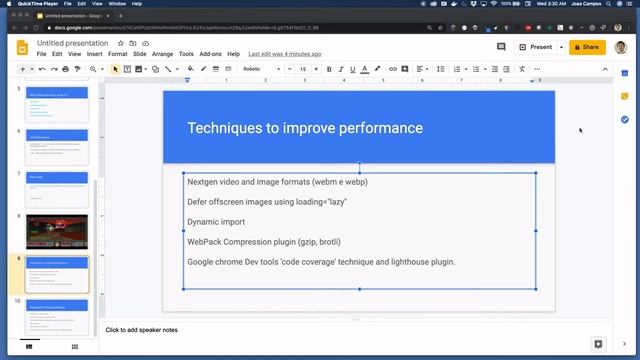Click to add speaker notes area
This screenshot has height=360, width=640.
point(142,330)
